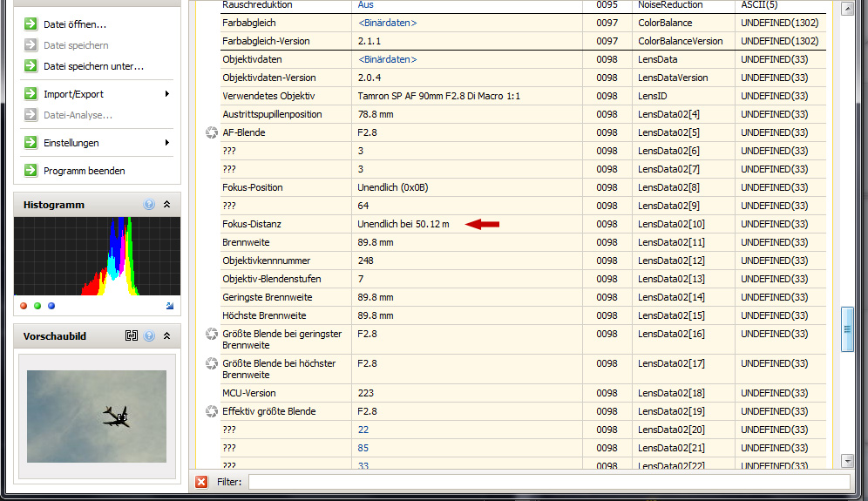
Task: Click the Brennweite row label
Action: tap(246, 242)
